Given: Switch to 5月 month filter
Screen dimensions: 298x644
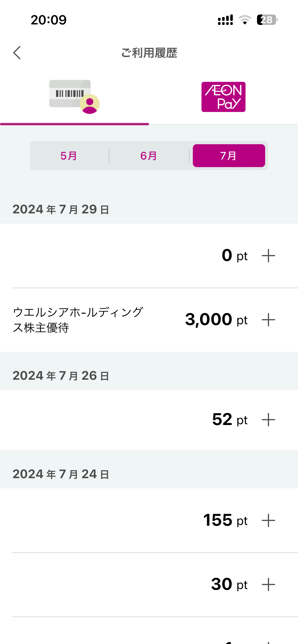Looking at the screenshot, I should pos(69,156).
